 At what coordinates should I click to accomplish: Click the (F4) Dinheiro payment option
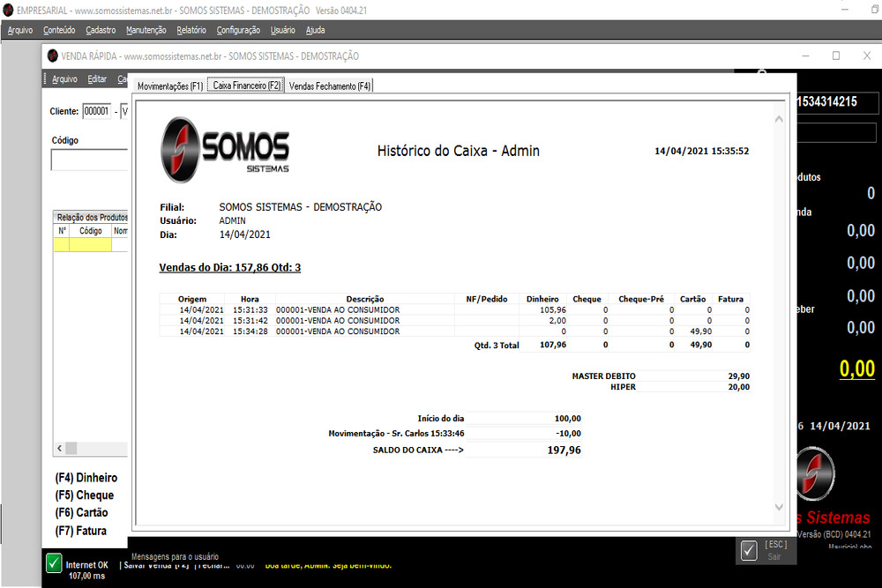(x=86, y=478)
